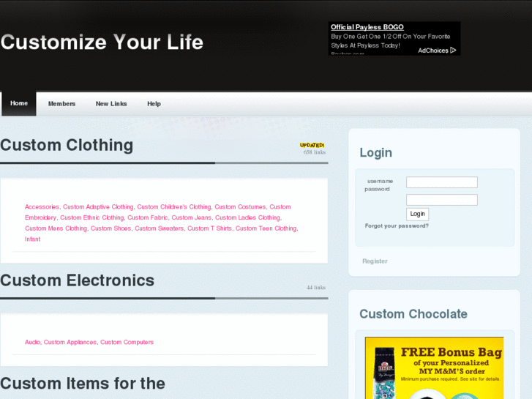Click the Login button
Screen dimensions: 532x399
tap(417, 214)
